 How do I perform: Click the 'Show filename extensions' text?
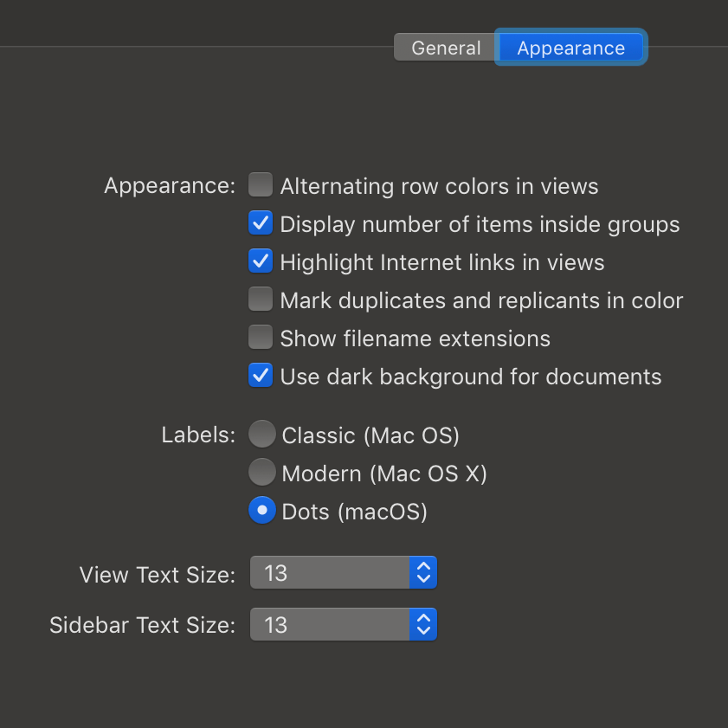point(415,338)
